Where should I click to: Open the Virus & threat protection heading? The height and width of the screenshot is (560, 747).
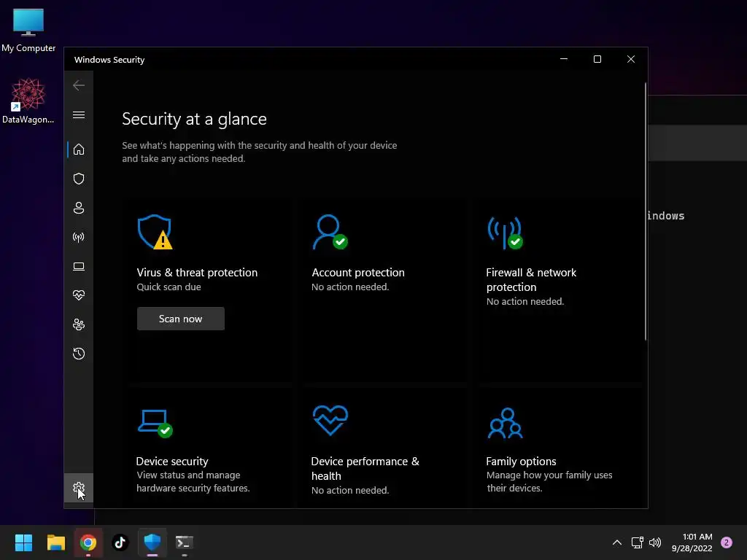click(x=197, y=273)
